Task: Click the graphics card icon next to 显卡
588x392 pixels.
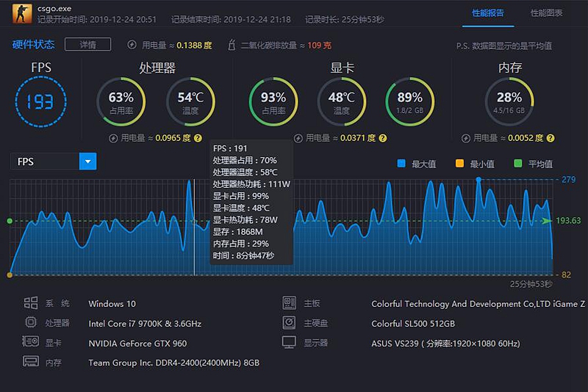Action: 30,341
